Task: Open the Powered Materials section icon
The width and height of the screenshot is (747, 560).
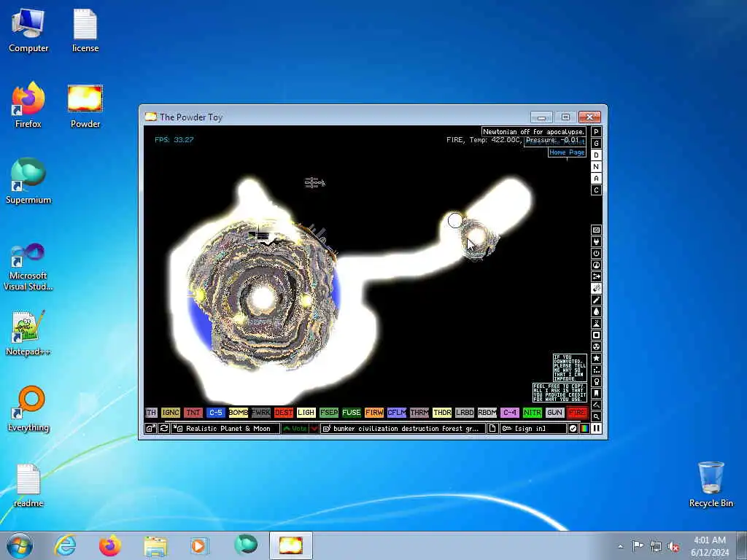Action: point(596,253)
